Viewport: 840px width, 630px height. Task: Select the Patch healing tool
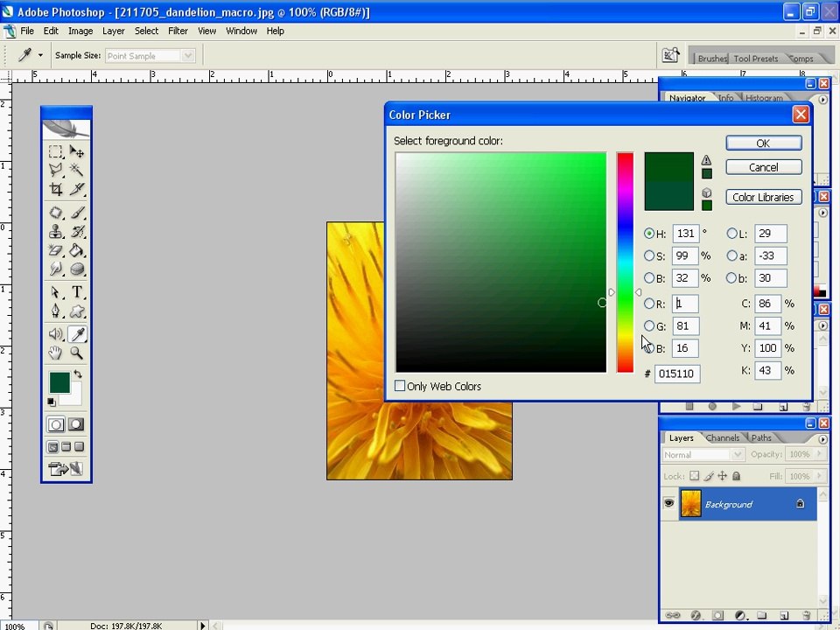click(56, 213)
